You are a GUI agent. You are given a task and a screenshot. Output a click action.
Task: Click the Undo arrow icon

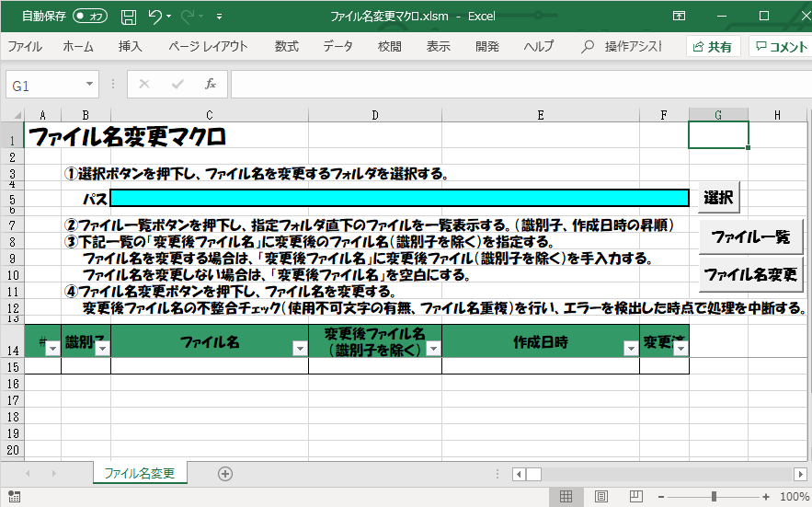(x=154, y=16)
